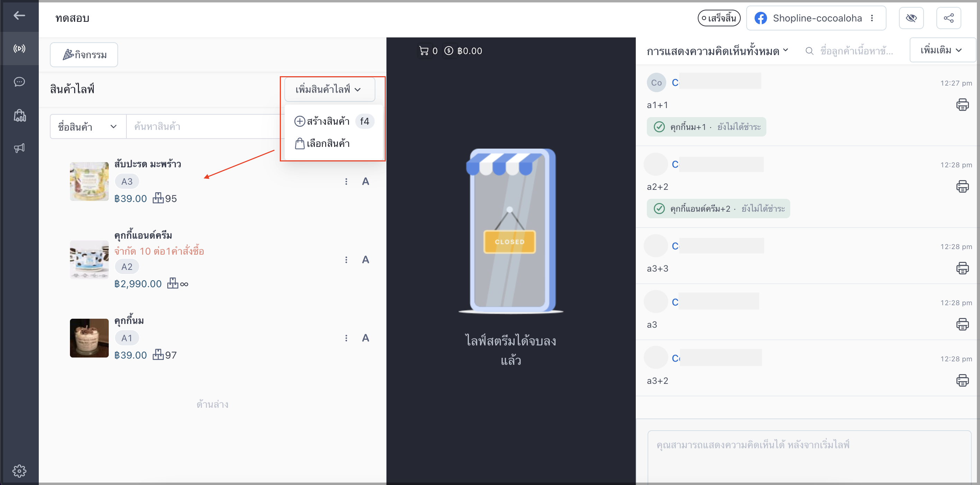Open three-dot menu for คุกกี้แอนด์ครีม
Screen dimensions: 980x485
click(x=346, y=259)
